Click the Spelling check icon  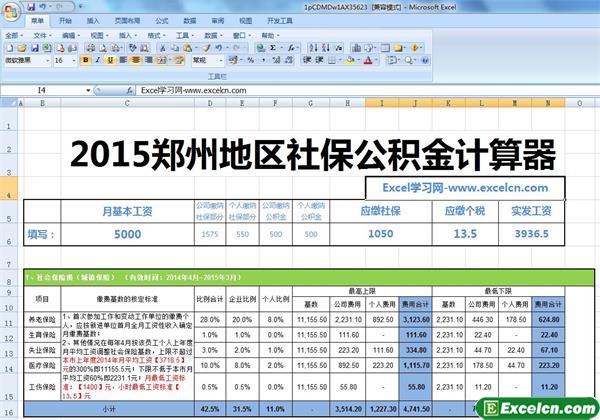(x=132, y=48)
